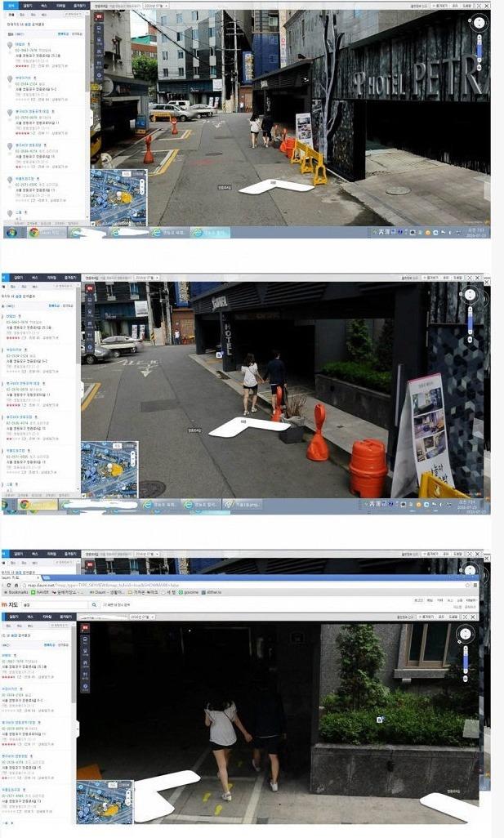Click the fifth result's location pin, top capture
This screenshot has width=504, height=838.
click(10, 181)
